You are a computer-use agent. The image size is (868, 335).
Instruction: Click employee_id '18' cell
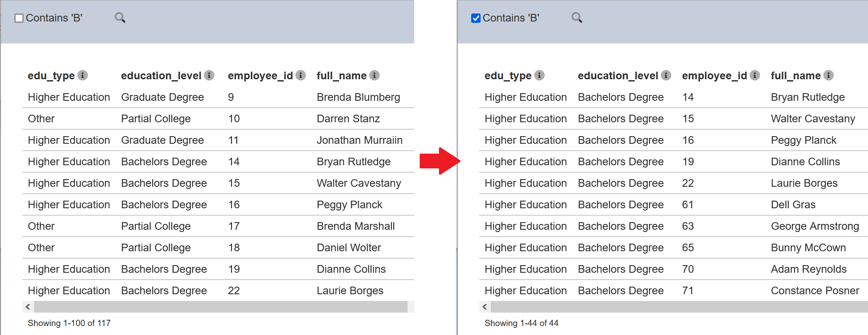234,248
